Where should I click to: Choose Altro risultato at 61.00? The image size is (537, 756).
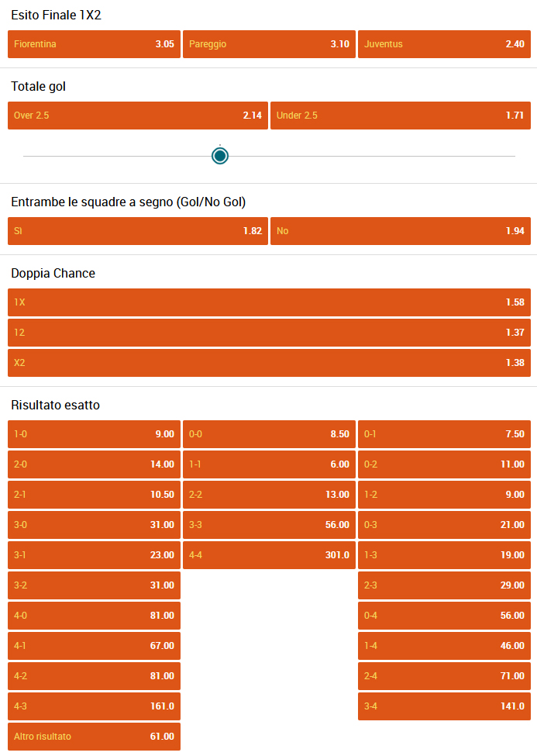tap(94, 737)
